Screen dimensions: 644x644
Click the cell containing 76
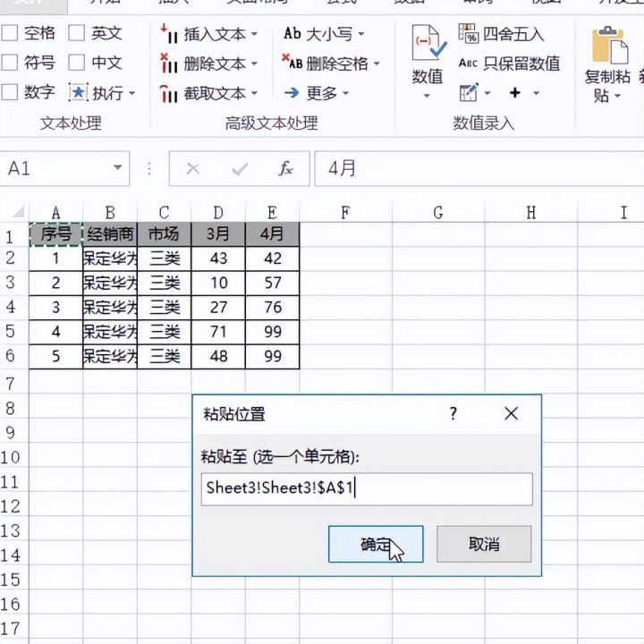pos(272,308)
